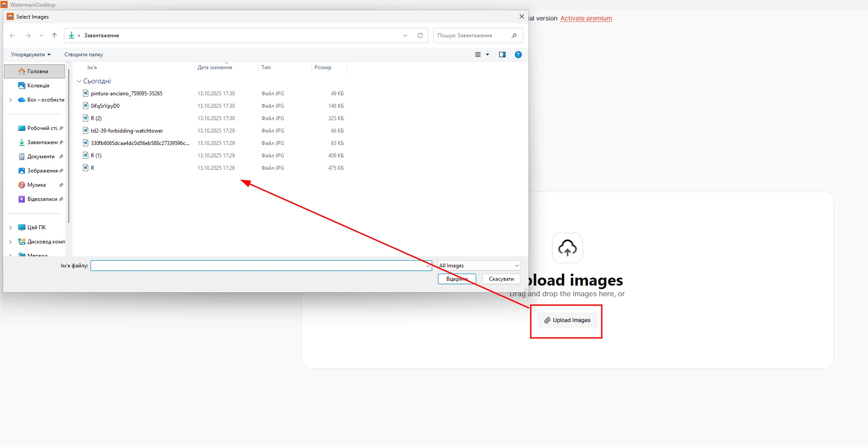The height and width of the screenshot is (447, 868).
Task: Open the Help question mark icon
Action: click(x=518, y=55)
